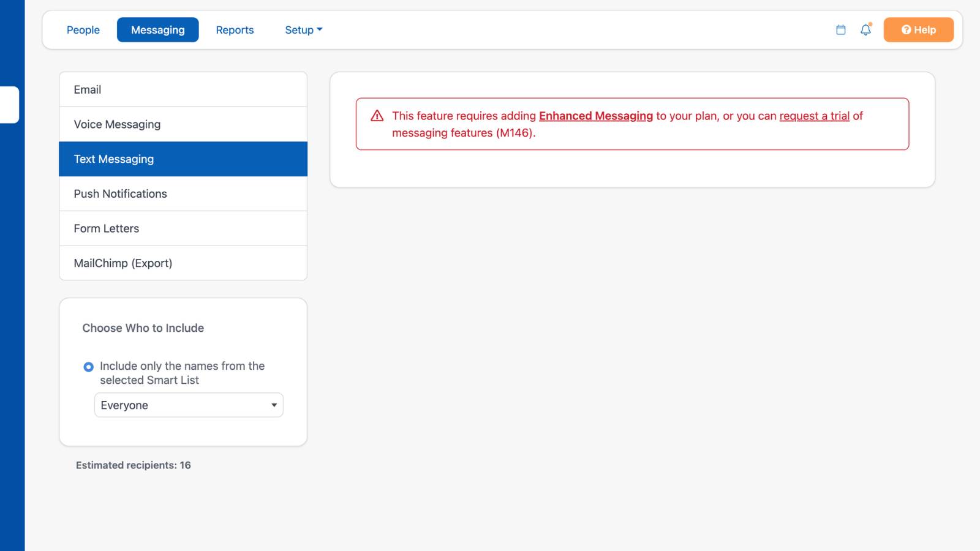Click the Estimated recipients: 16 text
This screenshot has height=551, width=980.
(x=134, y=465)
